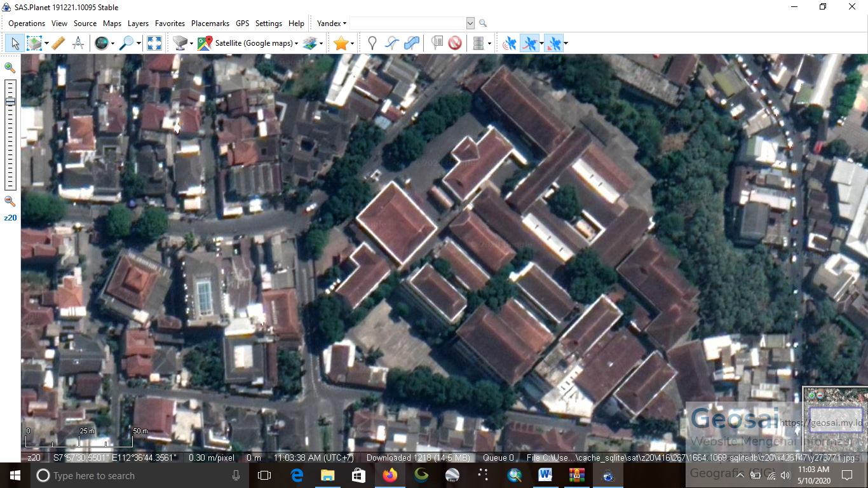Viewport: 868px width, 488px height.
Task: Click 'Downloaded 1218 (14.5 MB)' status text
Action: [418, 457]
